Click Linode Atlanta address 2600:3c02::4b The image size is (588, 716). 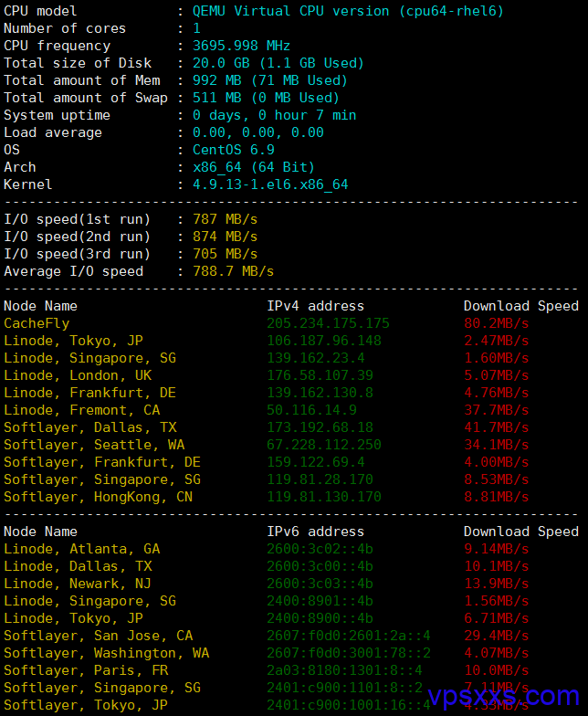point(320,549)
